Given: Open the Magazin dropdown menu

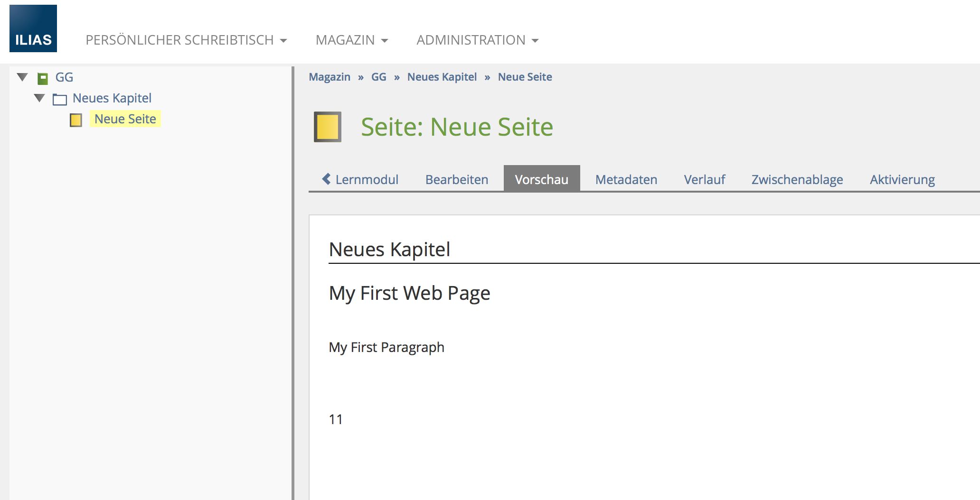Looking at the screenshot, I should [x=352, y=40].
